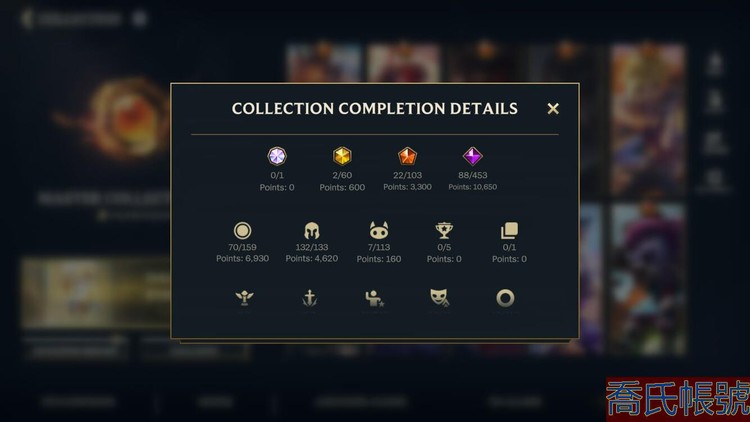Open the lower right skin card thumbnail
Viewport: 750px width, 422px height.
tap(648, 279)
